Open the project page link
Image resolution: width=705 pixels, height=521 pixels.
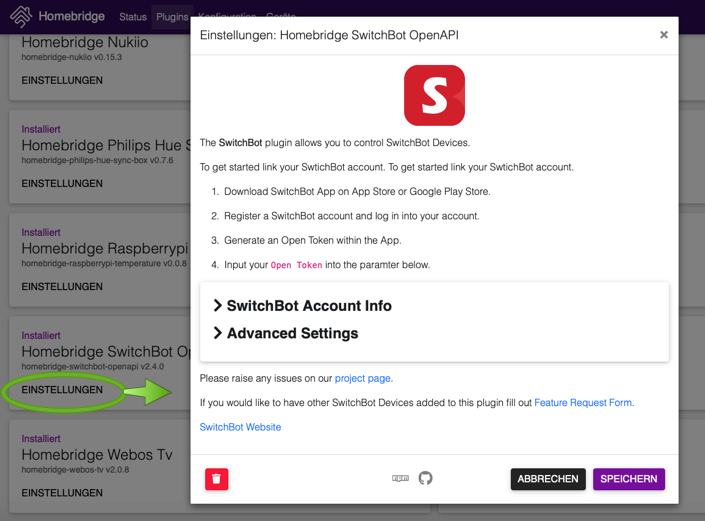point(362,378)
